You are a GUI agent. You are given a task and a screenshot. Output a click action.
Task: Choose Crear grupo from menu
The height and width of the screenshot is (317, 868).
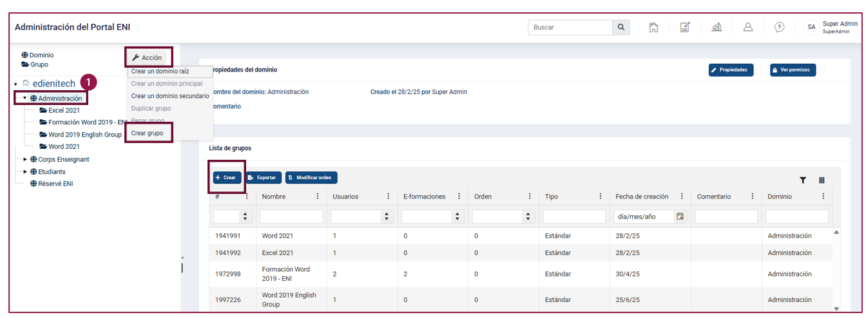pos(147,133)
